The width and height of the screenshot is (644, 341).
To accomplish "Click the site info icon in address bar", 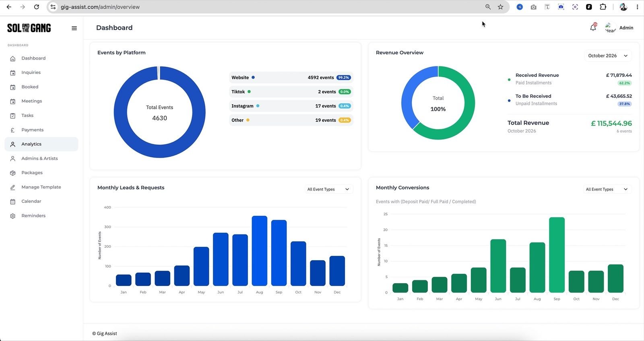I will pyautogui.click(x=53, y=7).
